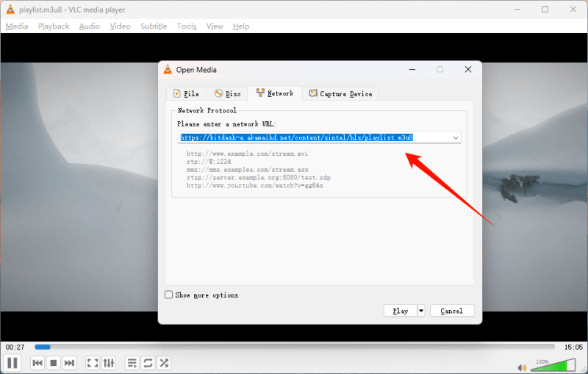Image resolution: width=588 pixels, height=374 pixels.
Task: Show extended settings equalizer icon
Action: pos(109,363)
